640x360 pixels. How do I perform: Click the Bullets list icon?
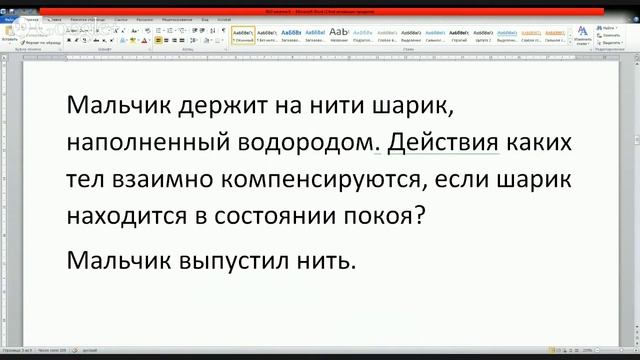click(x=158, y=31)
